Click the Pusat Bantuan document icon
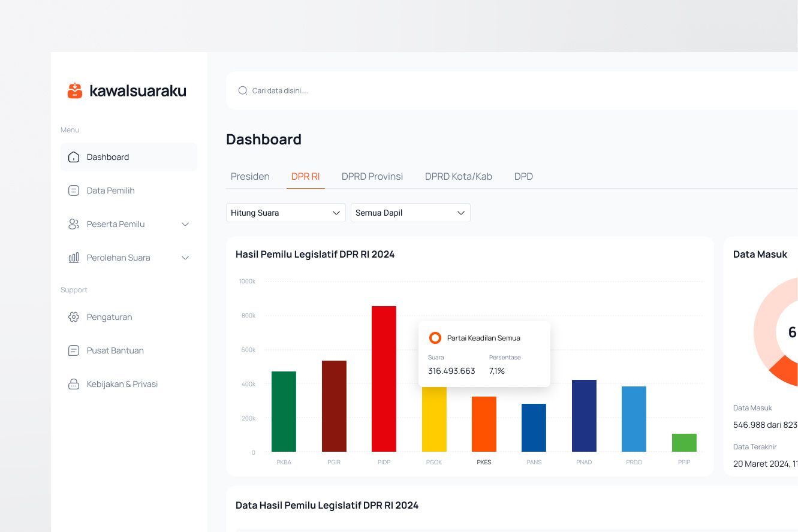 pos(73,350)
